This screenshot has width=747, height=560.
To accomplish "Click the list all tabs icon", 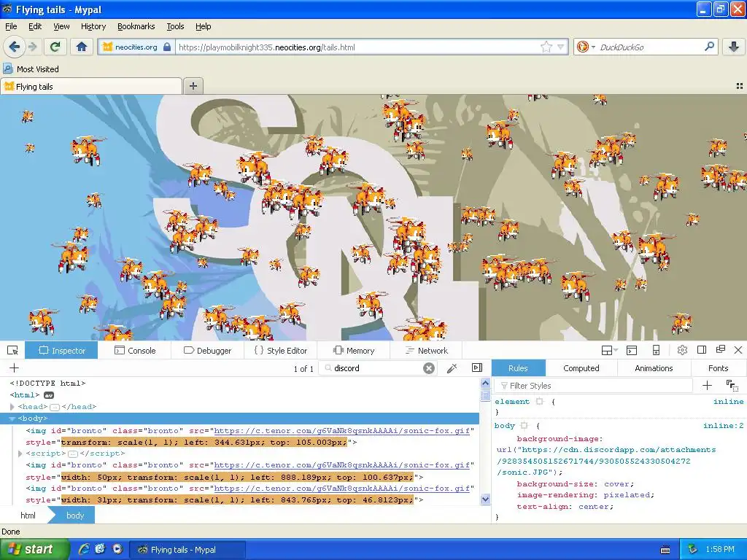I will [x=740, y=86].
